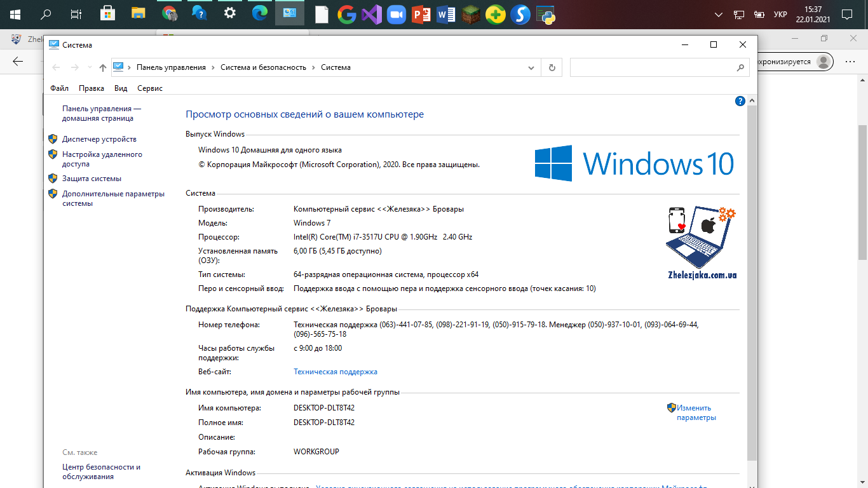
Task: Launch Python IDLE from taskbar
Action: 545,13
